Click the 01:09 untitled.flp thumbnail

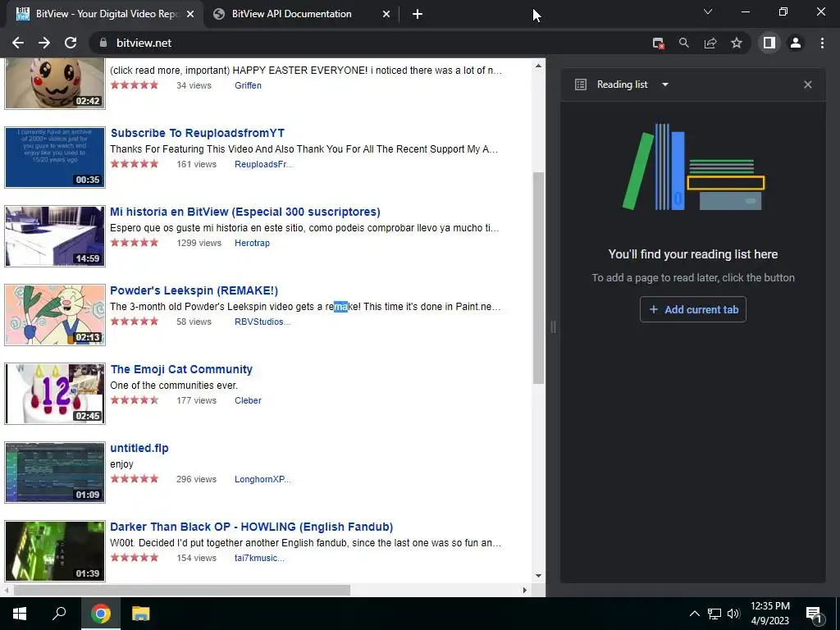55,472
